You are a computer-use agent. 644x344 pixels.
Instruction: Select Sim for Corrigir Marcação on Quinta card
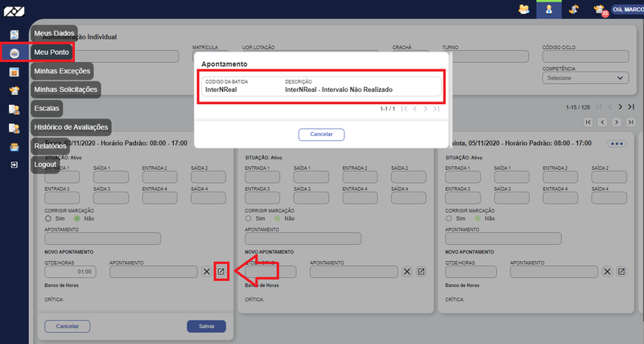448,218
